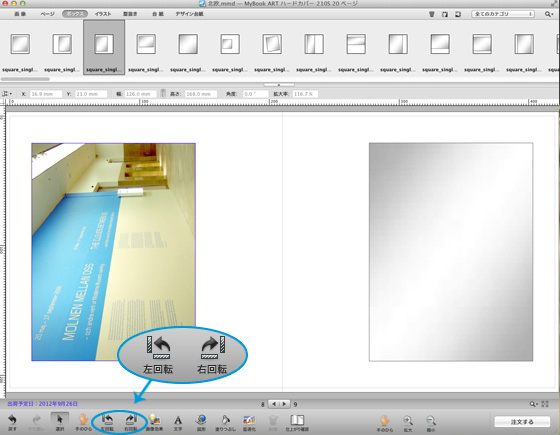Open the all-categories (全てのカテゴリ) dropdown

point(503,14)
